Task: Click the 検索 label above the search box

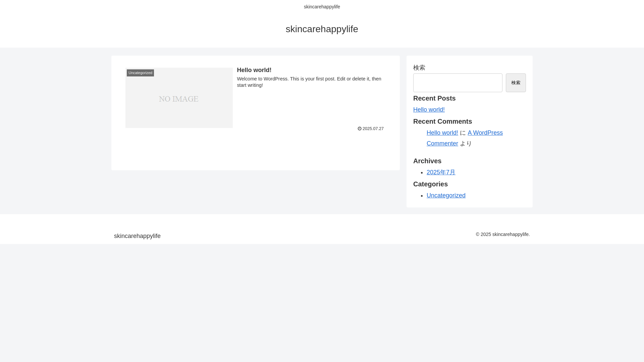Action: pos(419,68)
